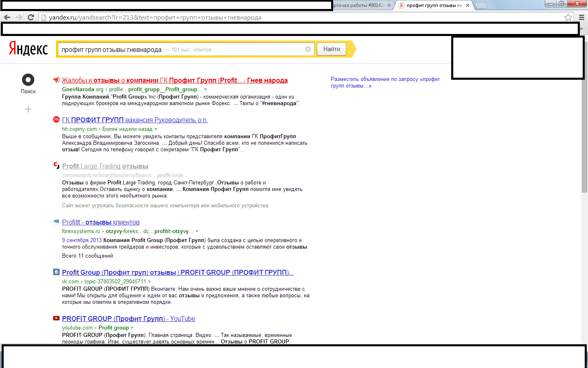Viewport: 588px width, 368px height.
Task: Click the Поиск label in sidebar
Action: (x=28, y=92)
